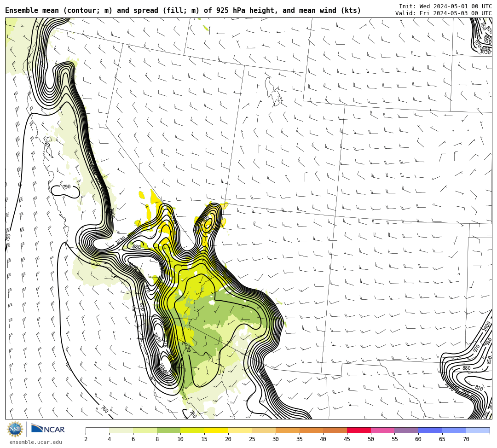The height and width of the screenshot is (448, 497).
Task: Click colorbar tick label 70
Action: (466, 439)
